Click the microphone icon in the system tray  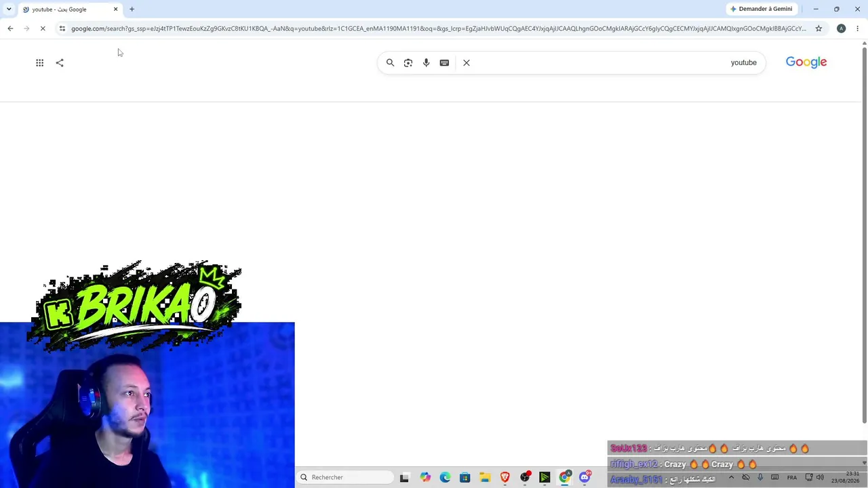[x=760, y=477]
